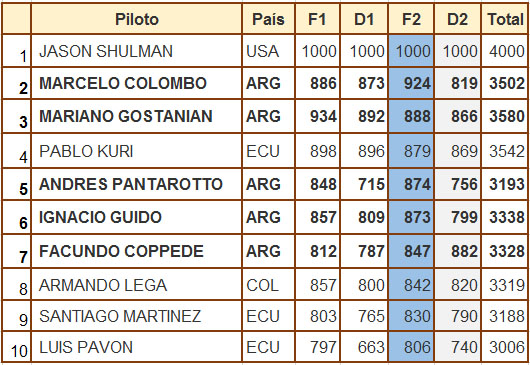
Task: Click the D2 column header
Action: [x=457, y=19]
